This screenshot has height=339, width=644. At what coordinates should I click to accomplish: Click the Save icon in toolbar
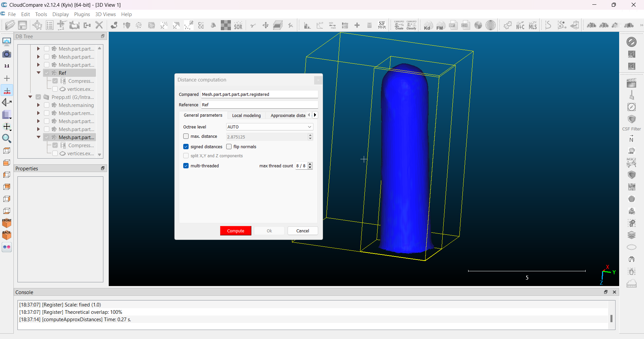[22, 25]
